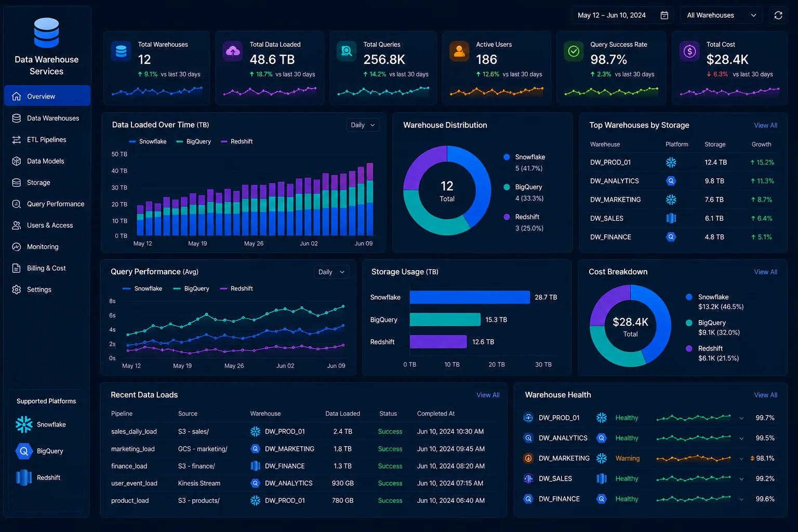Toggle Redshift series in Query Performance legend
The width and height of the screenshot is (798, 532).
[x=236, y=288]
